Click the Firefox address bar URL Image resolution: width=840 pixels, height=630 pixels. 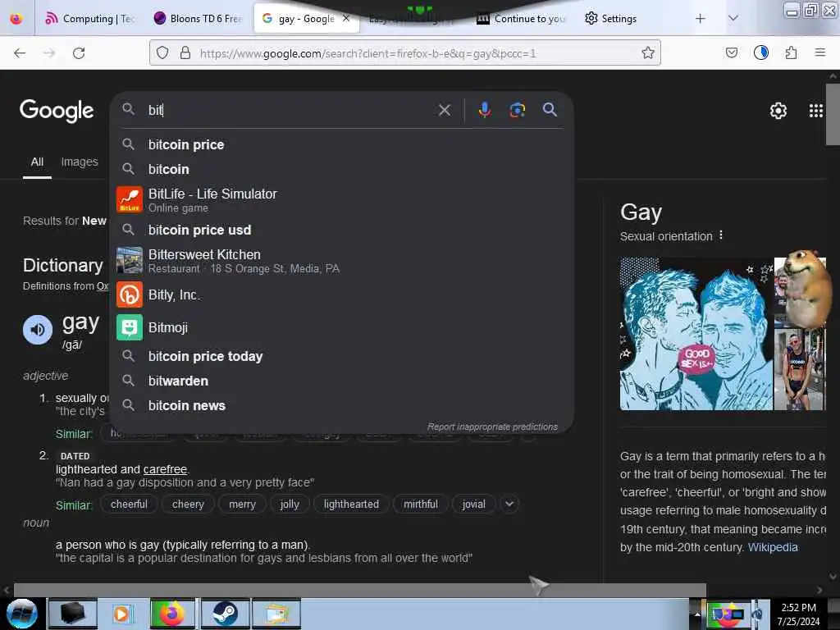click(x=367, y=53)
